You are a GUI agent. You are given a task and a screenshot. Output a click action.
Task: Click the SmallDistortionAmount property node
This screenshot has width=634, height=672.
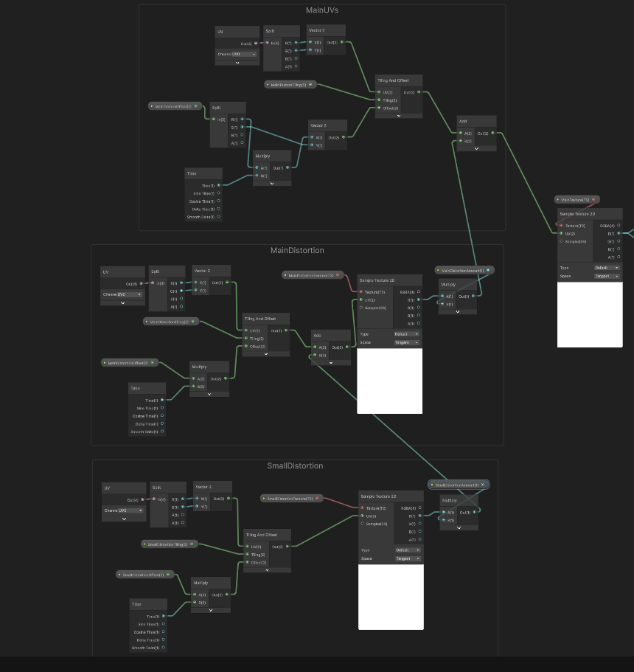456,485
